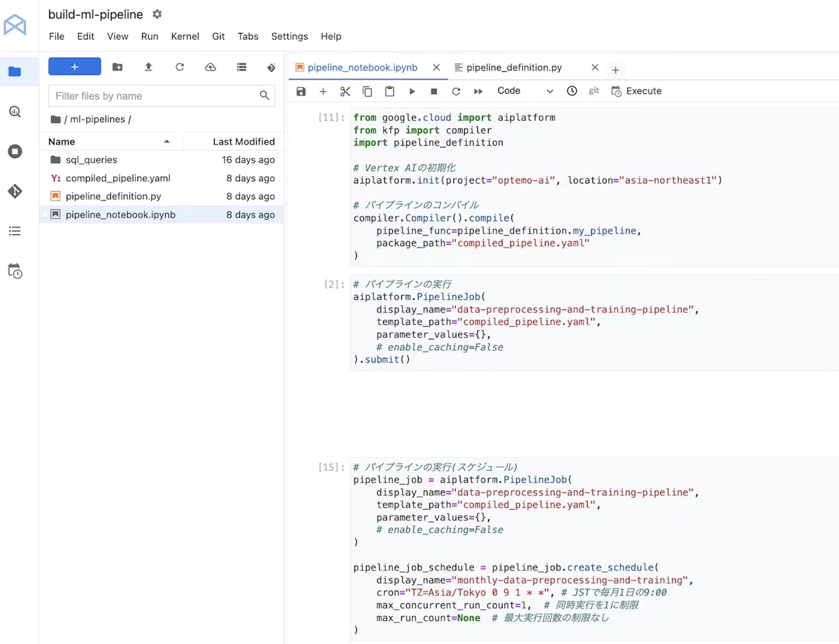Sort files by Name column

click(112, 141)
